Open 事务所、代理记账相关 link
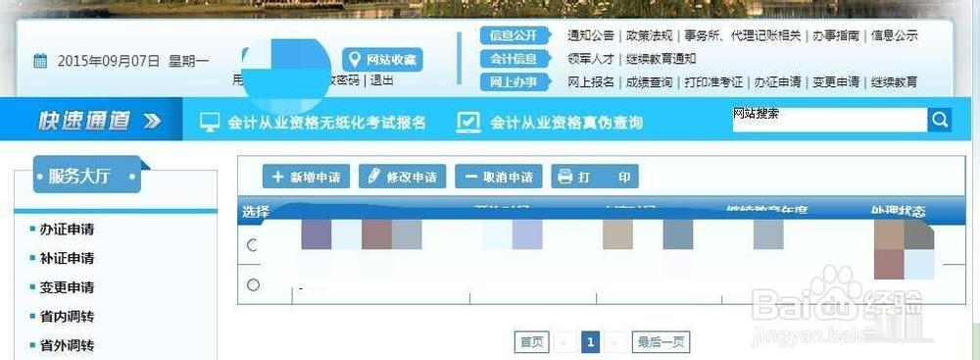The image size is (980, 360). pyautogui.click(x=743, y=35)
